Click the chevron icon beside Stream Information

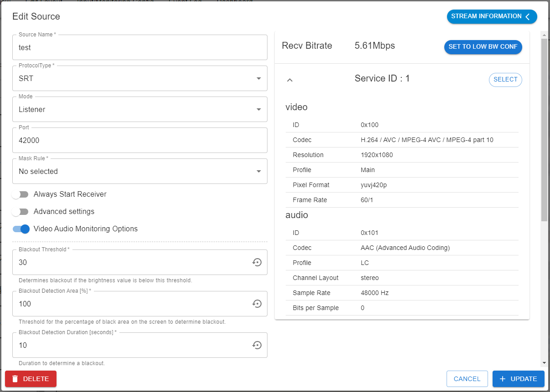[528, 17]
